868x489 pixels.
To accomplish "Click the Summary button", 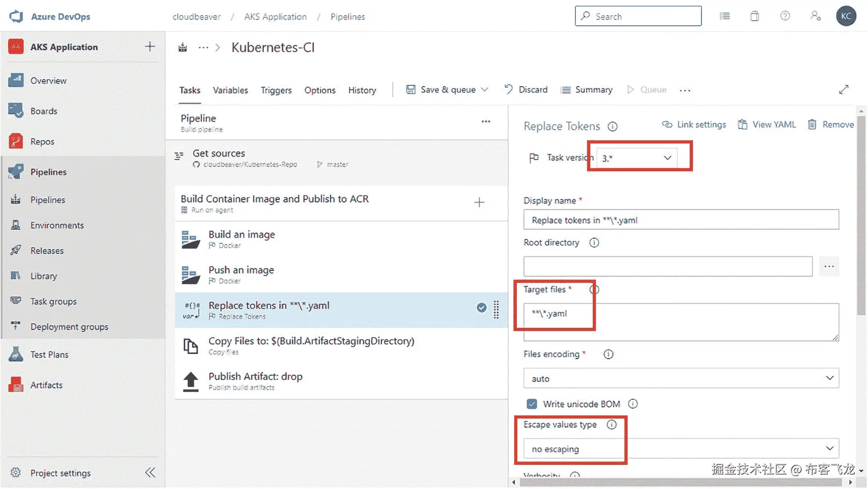I will pyautogui.click(x=587, y=90).
